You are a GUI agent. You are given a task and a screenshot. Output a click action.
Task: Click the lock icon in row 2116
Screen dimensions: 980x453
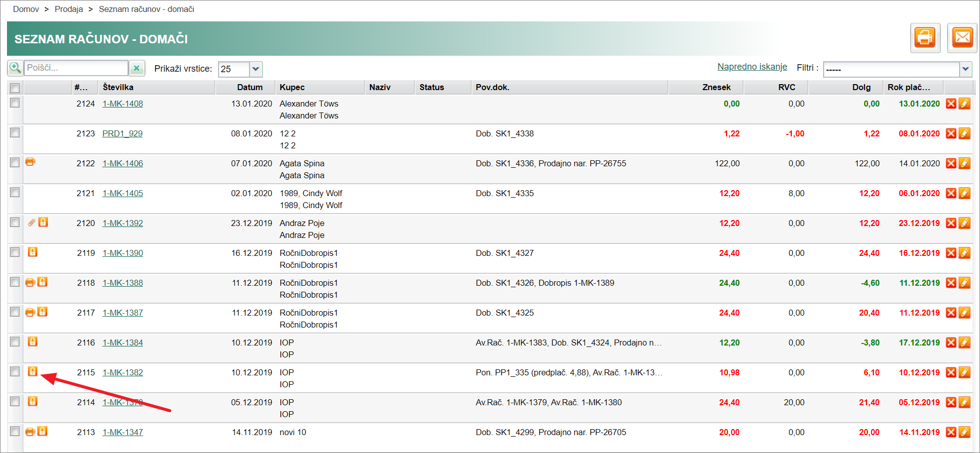[x=32, y=341]
